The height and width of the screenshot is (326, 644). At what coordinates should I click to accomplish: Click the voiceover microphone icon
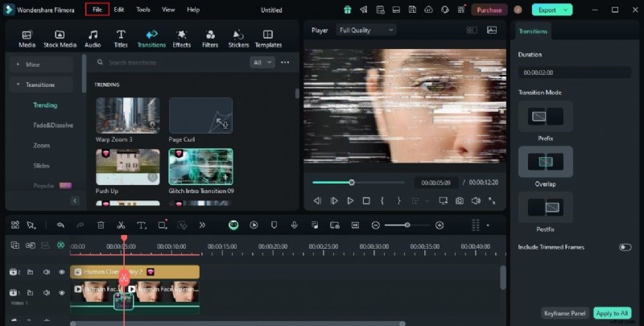[x=294, y=225]
